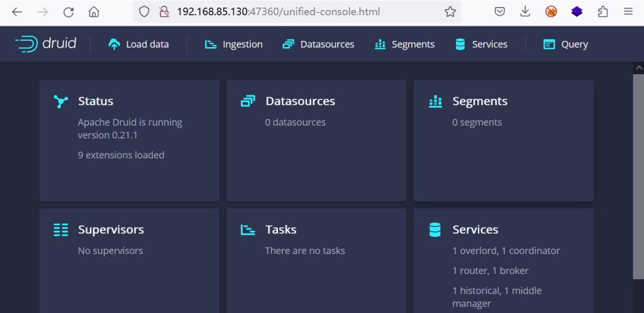
Task: Click the red circular extension icon
Action: coord(551,12)
